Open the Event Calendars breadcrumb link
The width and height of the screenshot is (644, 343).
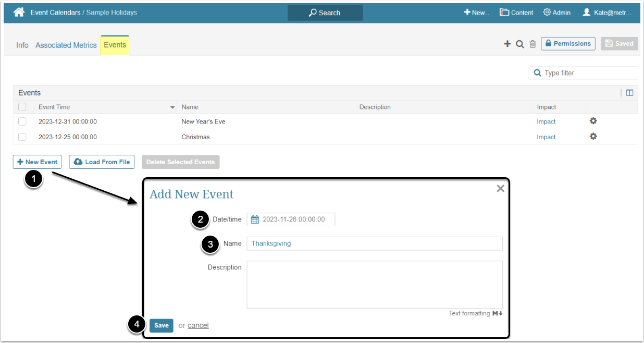pos(55,13)
